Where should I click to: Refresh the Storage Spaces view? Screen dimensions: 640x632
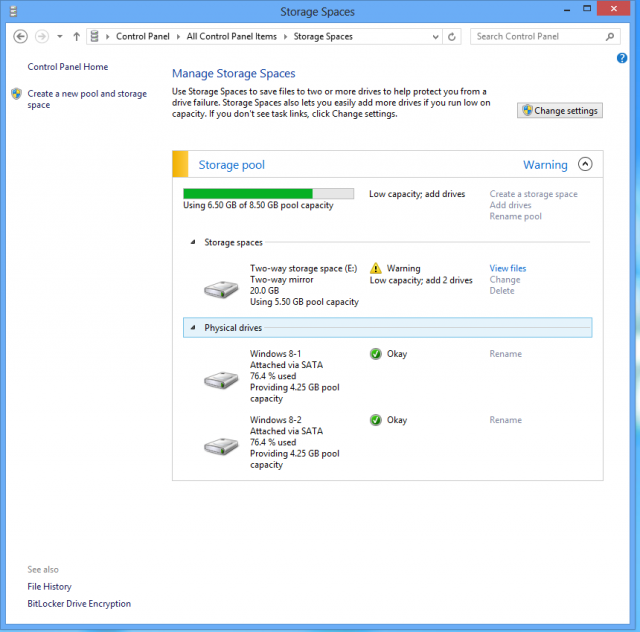(451, 37)
